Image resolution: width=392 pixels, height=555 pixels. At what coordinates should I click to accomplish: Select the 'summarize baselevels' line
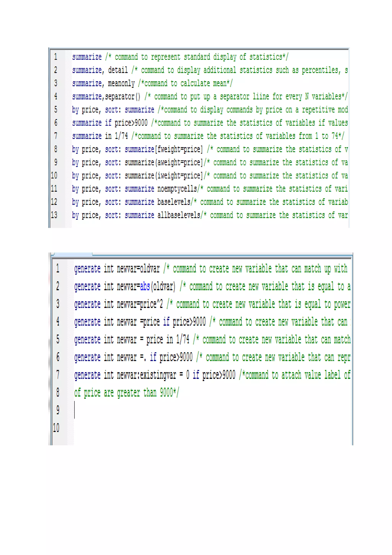[x=210, y=202]
